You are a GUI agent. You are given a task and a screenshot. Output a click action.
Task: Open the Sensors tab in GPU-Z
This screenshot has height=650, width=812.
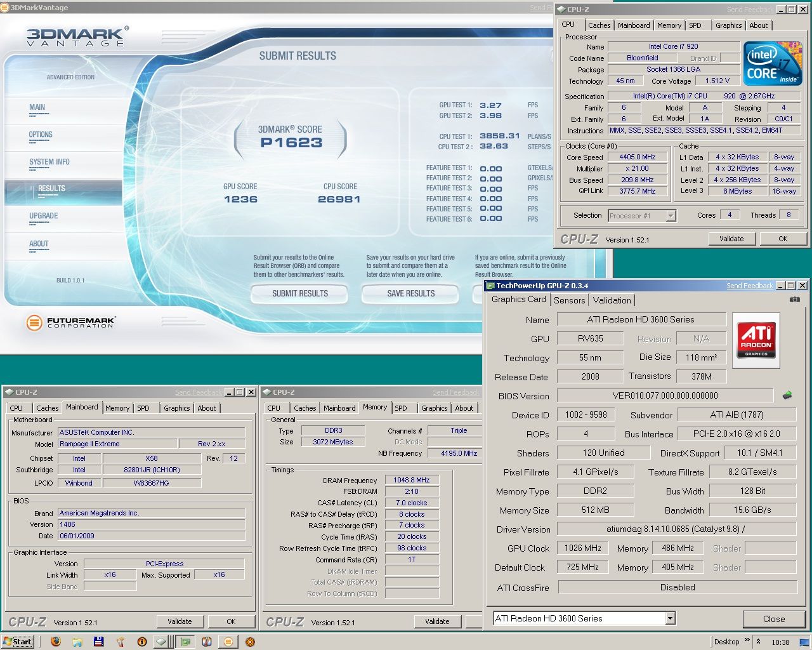569,300
